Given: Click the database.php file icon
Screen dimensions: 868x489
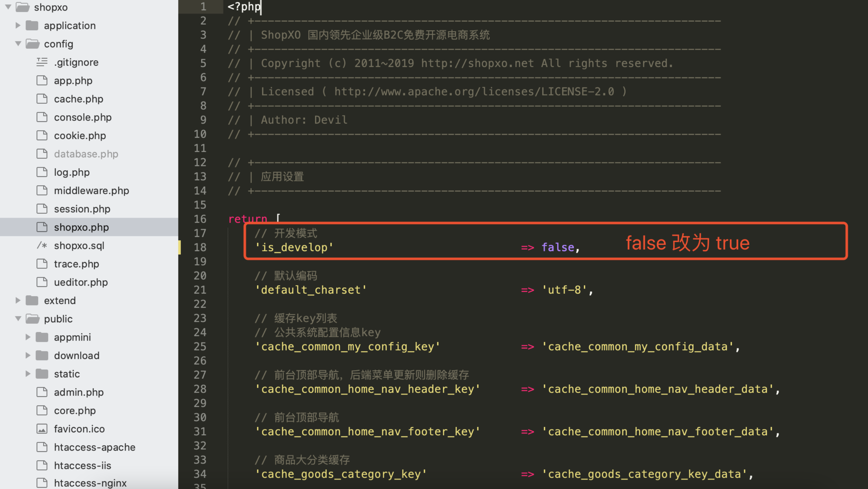Looking at the screenshot, I should (42, 154).
